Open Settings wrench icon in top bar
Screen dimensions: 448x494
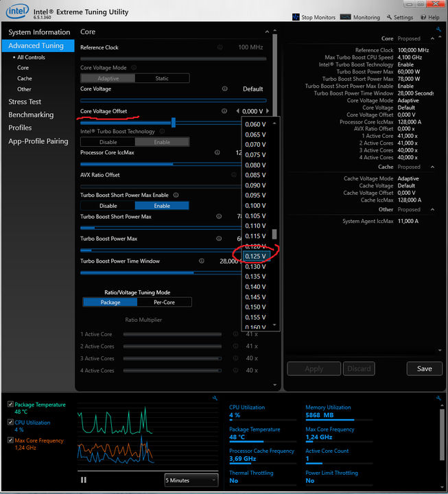[390, 17]
